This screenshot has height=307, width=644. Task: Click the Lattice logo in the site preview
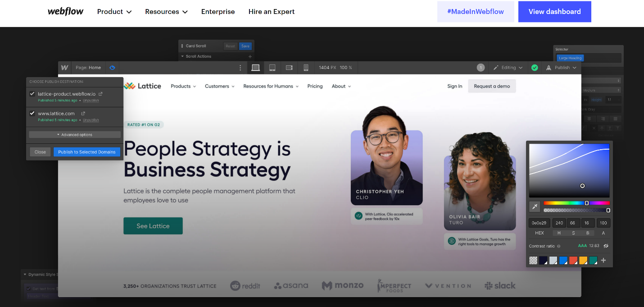click(x=142, y=86)
